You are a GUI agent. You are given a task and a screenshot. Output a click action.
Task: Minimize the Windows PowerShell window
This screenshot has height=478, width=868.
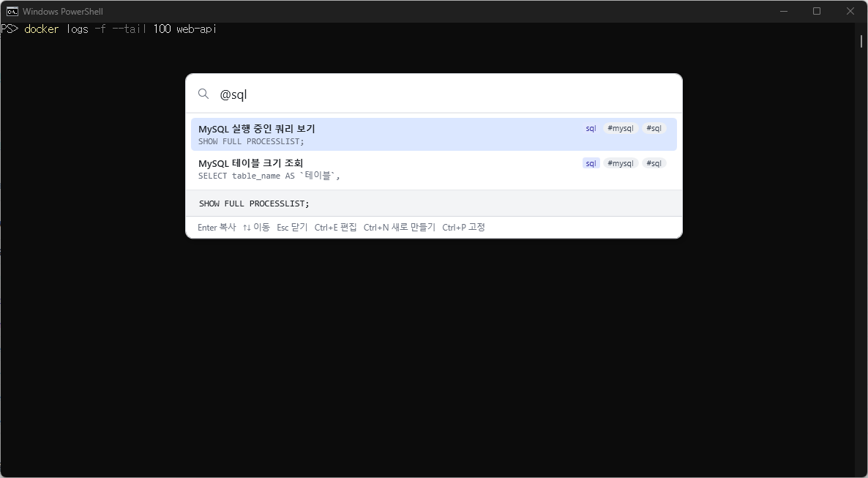[783, 11]
